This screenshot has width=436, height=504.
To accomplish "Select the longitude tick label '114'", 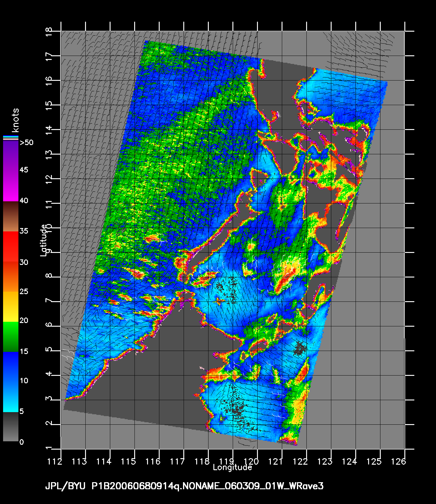I will 104,461.
